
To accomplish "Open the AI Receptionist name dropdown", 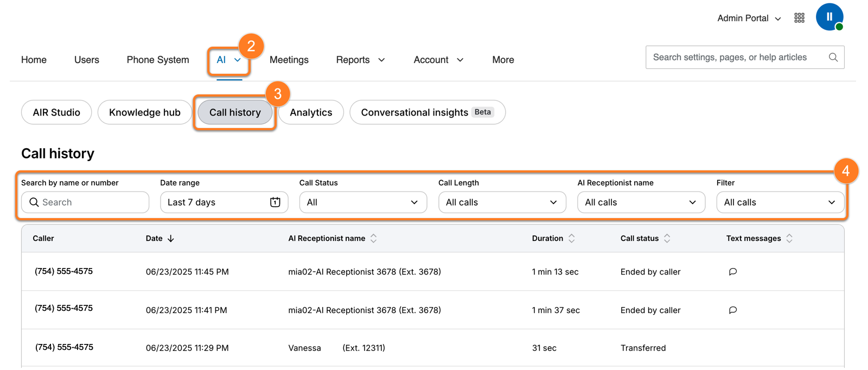I will 641,202.
